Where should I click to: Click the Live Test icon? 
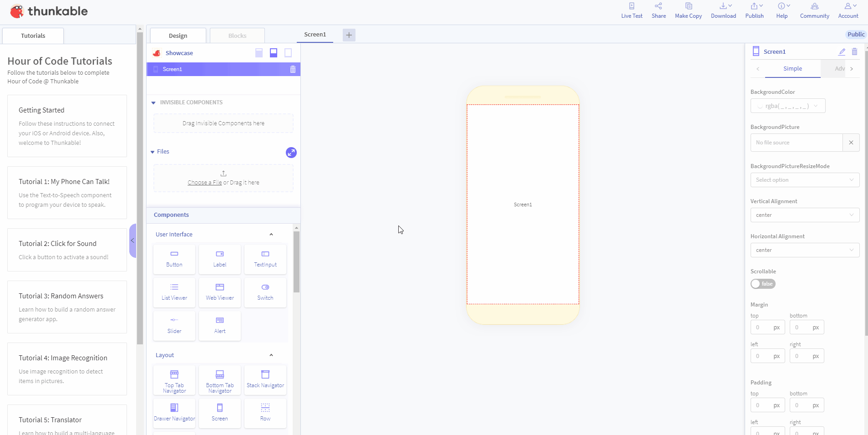coord(631,6)
